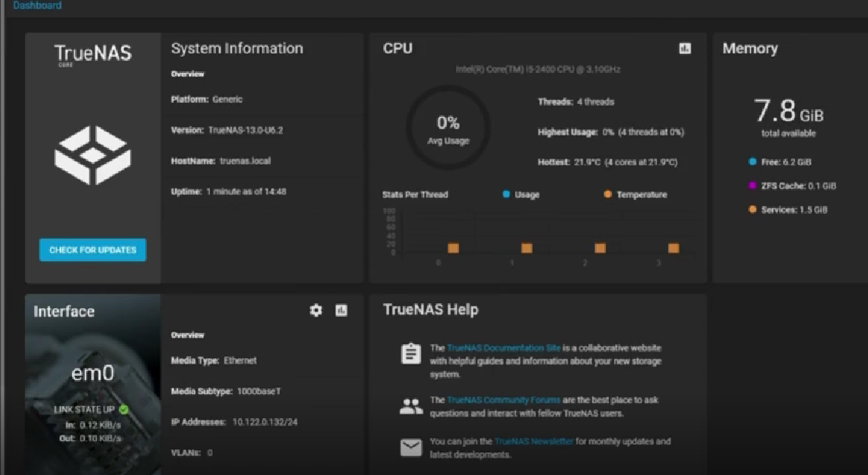The width and height of the screenshot is (868, 475).
Task: Click the Hottest 21.9°C line
Action: (608, 162)
